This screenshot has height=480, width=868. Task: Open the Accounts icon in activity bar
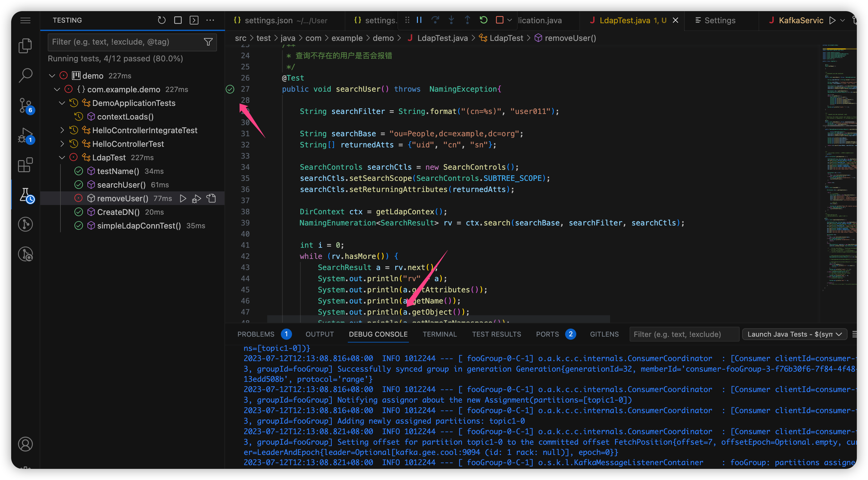pos(25,444)
